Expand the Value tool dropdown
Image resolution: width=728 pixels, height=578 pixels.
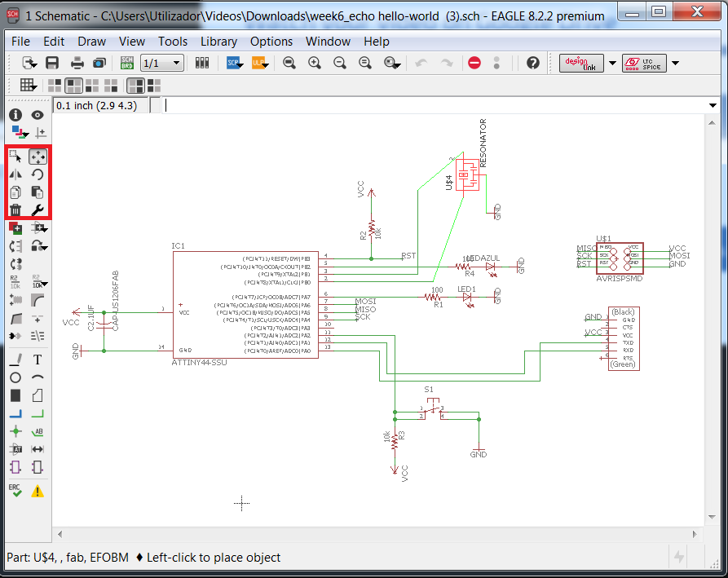(45, 284)
